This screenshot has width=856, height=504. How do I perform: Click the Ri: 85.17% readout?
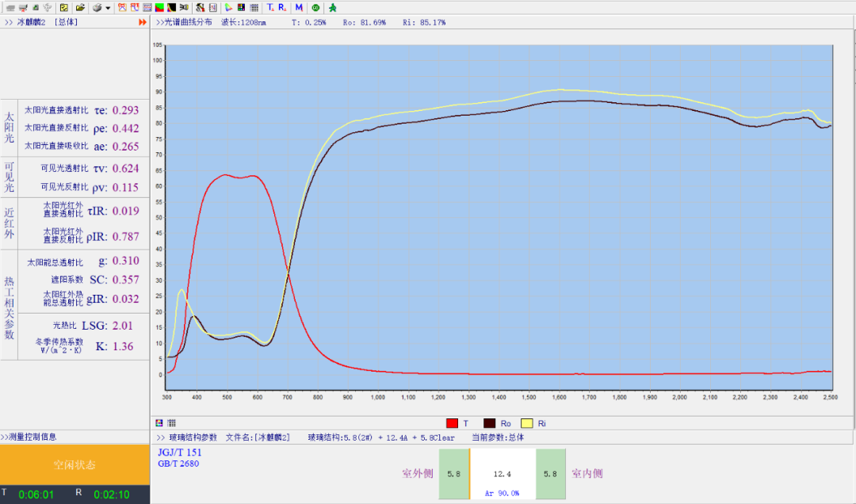pos(424,22)
